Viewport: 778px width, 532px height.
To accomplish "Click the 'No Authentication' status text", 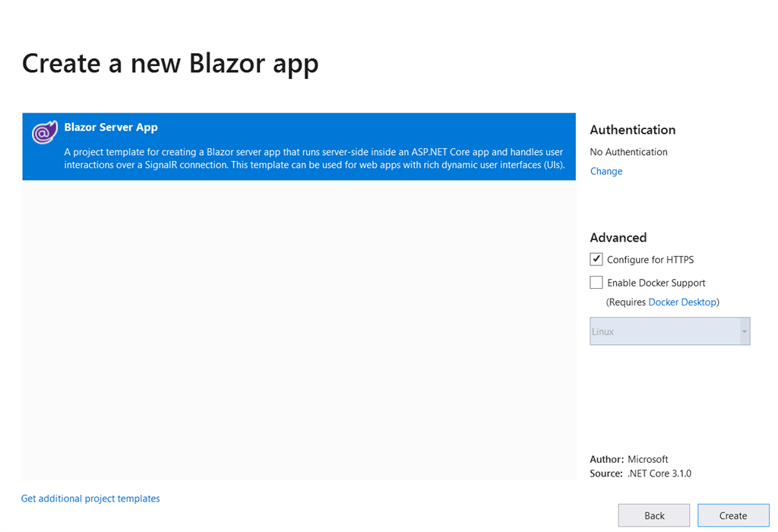I will pos(628,152).
